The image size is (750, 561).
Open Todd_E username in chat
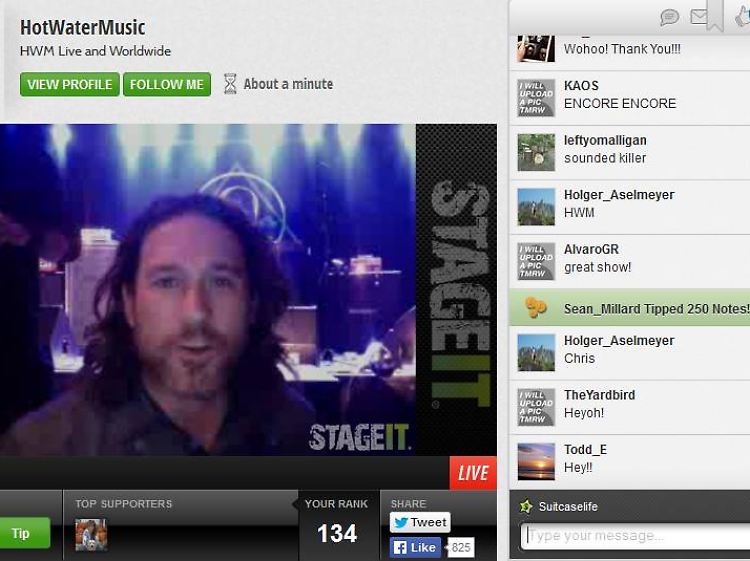click(x=585, y=450)
